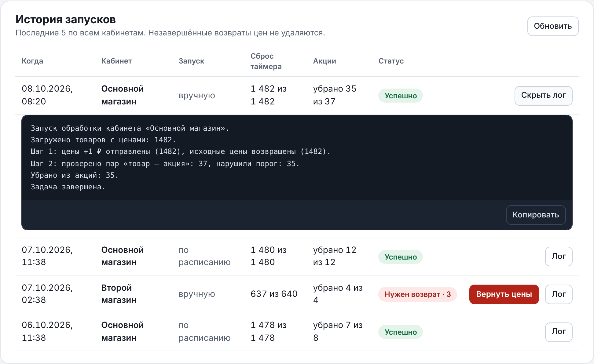
Task: Click the cell убрано 4 из 4
Action: pyautogui.click(x=338, y=294)
